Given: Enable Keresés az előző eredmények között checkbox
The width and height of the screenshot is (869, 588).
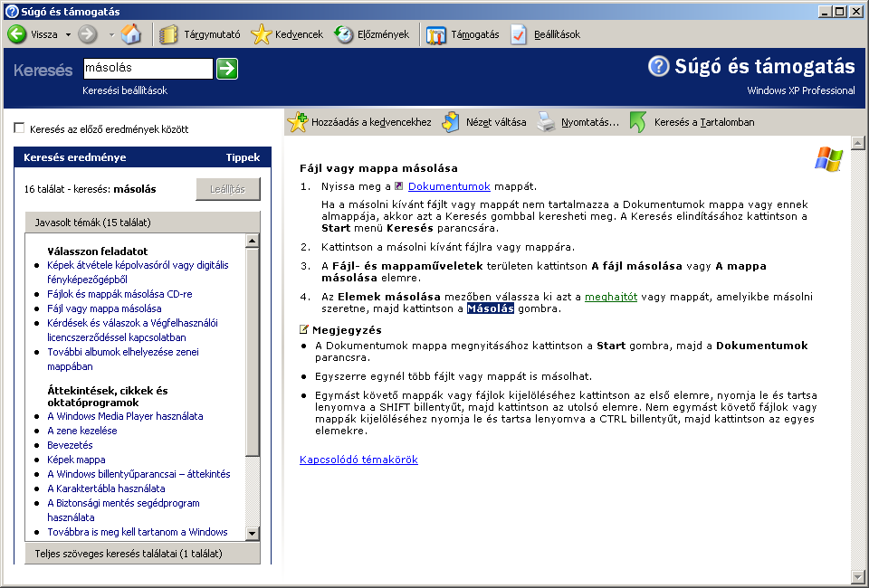Looking at the screenshot, I should 19,128.
